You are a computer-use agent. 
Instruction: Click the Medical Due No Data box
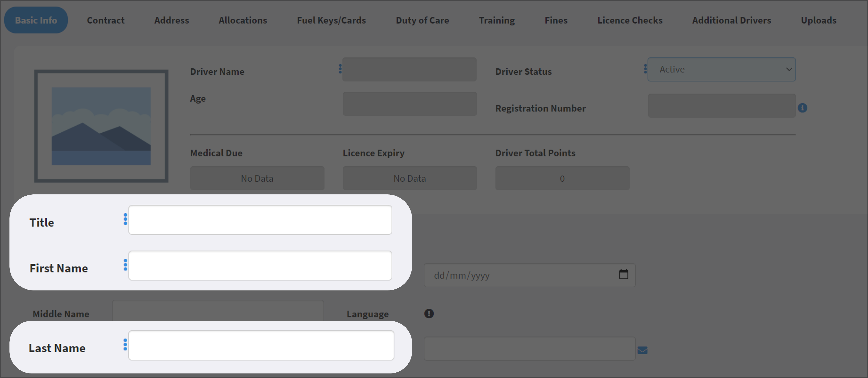(257, 178)
